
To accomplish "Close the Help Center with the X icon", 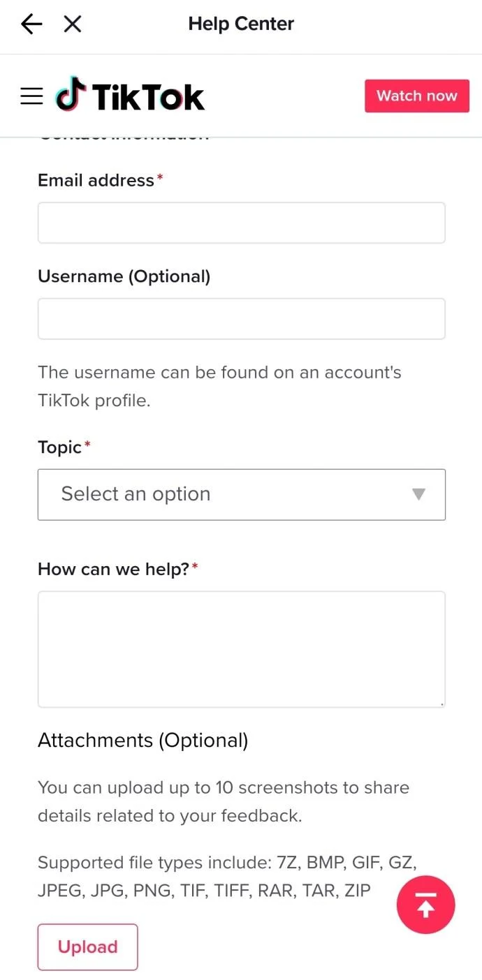I will 73,24.
